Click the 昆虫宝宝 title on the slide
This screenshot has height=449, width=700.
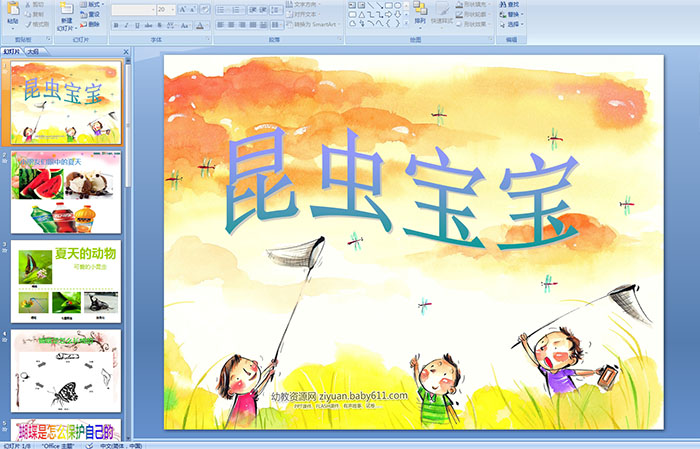[x=403, y=190]
